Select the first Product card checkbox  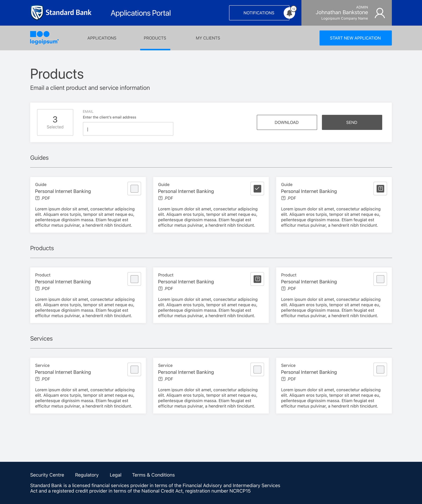(x=134, y=279)
